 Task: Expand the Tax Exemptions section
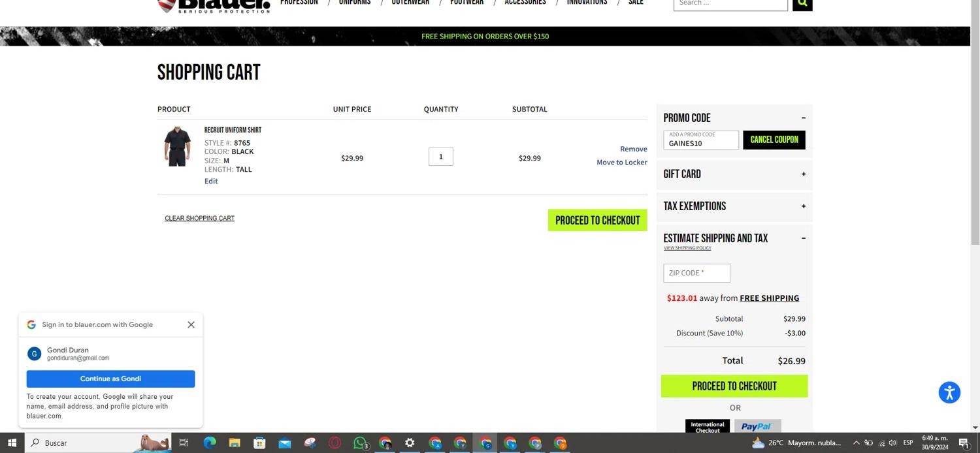[x=803, y=206]
